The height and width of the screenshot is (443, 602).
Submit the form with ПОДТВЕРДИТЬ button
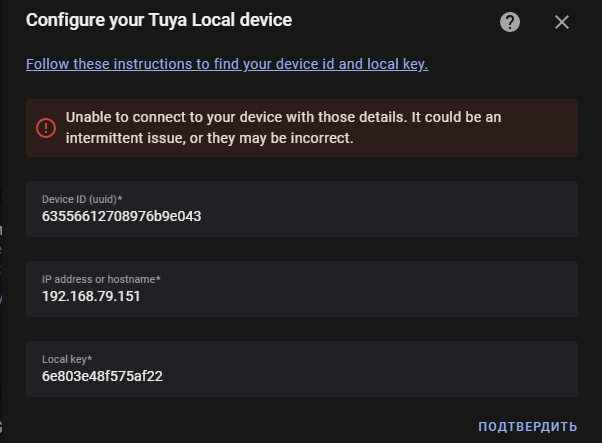point(528,426)
